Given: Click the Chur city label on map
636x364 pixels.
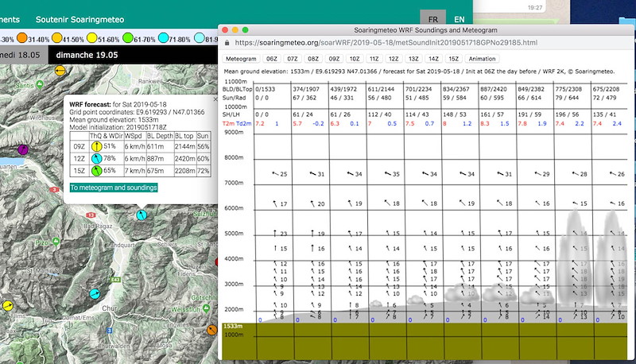Looking at the screenshot, I should pos(110,308).
